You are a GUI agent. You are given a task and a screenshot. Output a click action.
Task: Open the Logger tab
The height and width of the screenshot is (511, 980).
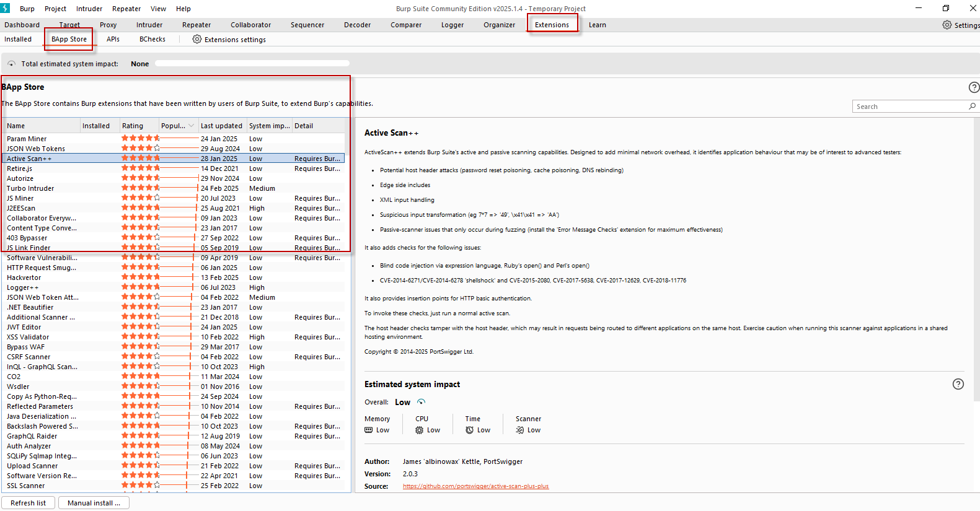[x=452, y=25]
